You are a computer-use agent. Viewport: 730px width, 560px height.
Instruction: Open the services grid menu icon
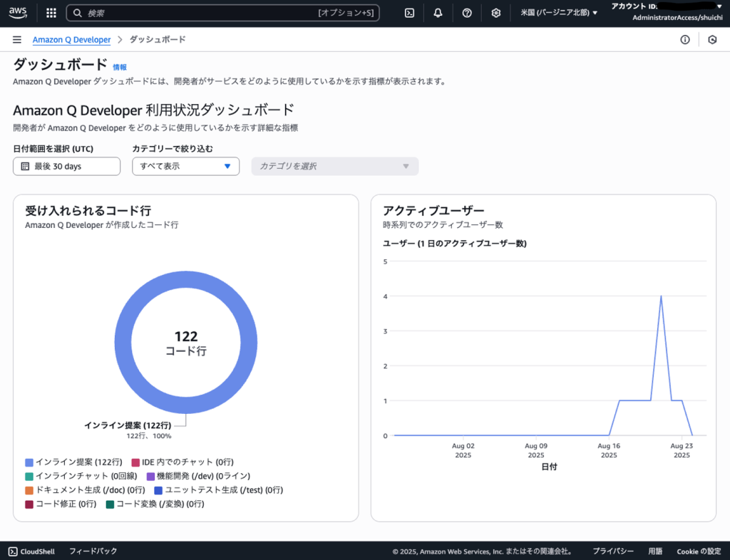(51, 13)
